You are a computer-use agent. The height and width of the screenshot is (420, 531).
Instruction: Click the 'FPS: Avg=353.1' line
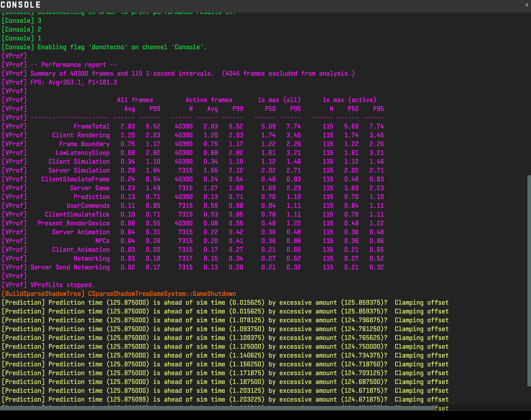(74, 82)
